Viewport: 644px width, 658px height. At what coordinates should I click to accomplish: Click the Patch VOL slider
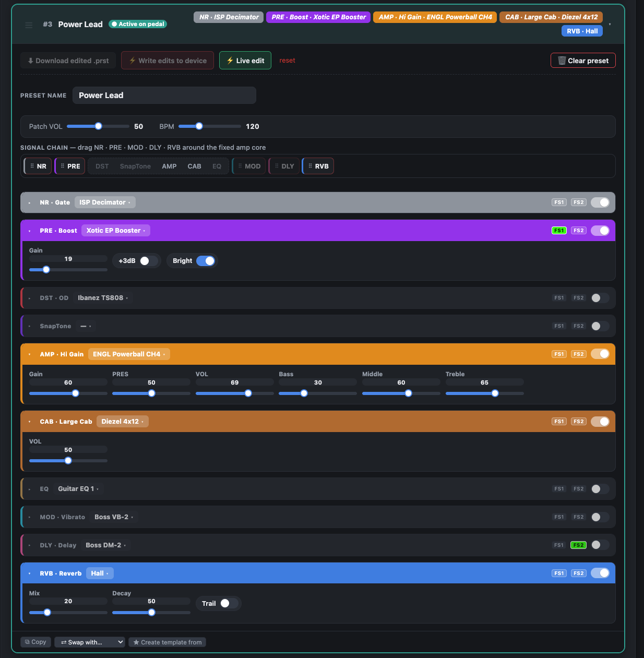coord(98,126)
